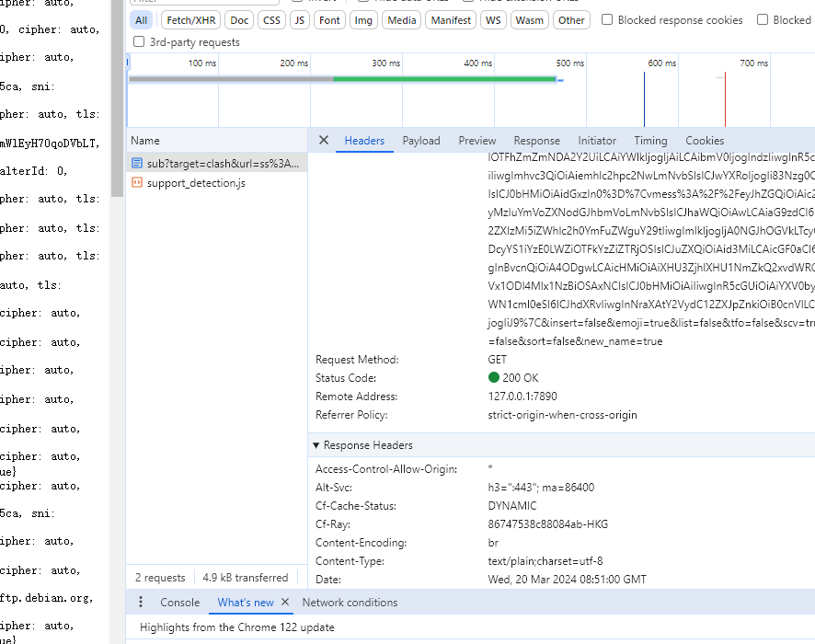
Task: Click the document icon of sub?target request
Action: tap(137, 163)
